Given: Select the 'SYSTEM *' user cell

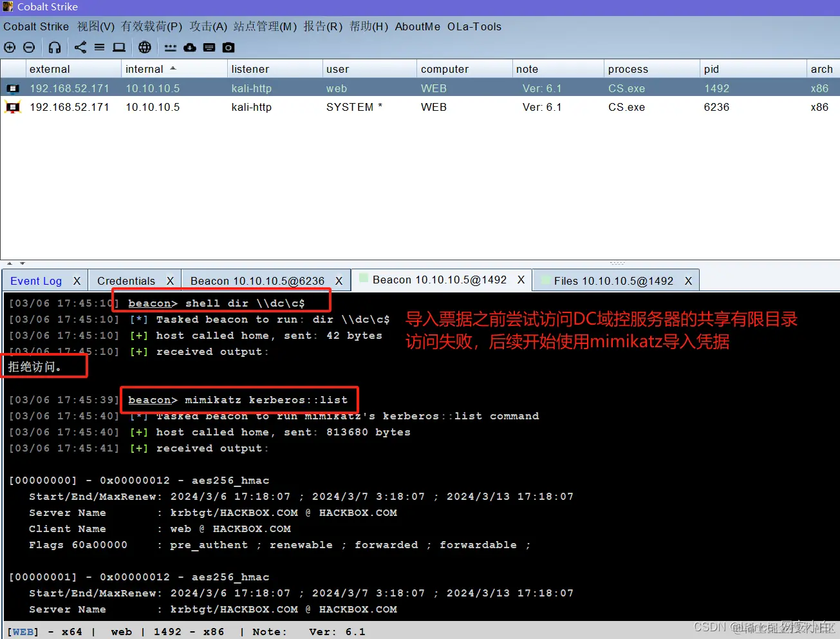Looking at the screenshot, I should click(354, 107).
